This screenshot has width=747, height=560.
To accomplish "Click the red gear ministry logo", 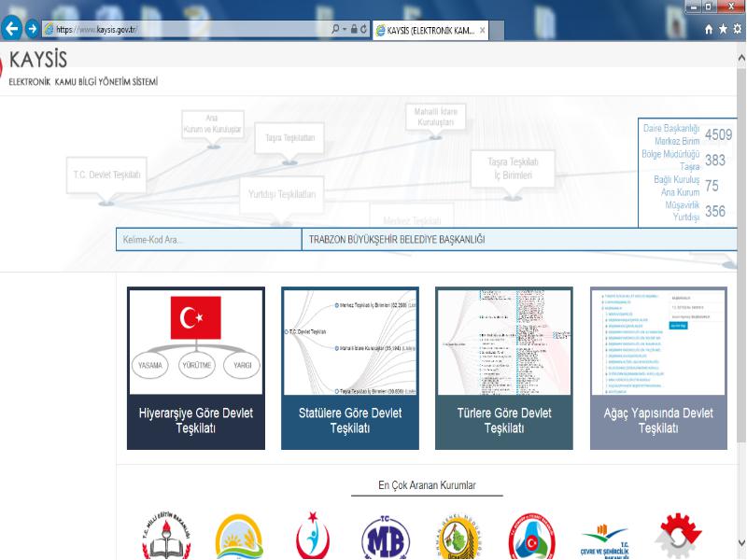I will (x=679, y=535).
